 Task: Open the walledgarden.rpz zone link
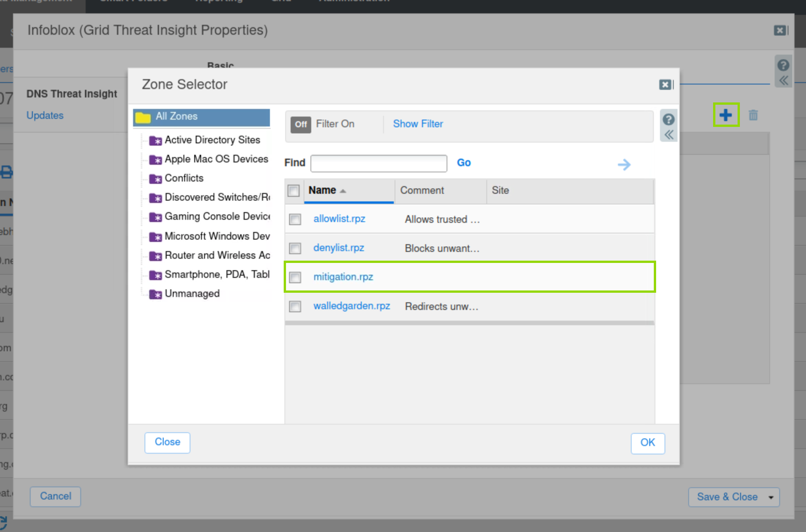pos(351,306)
